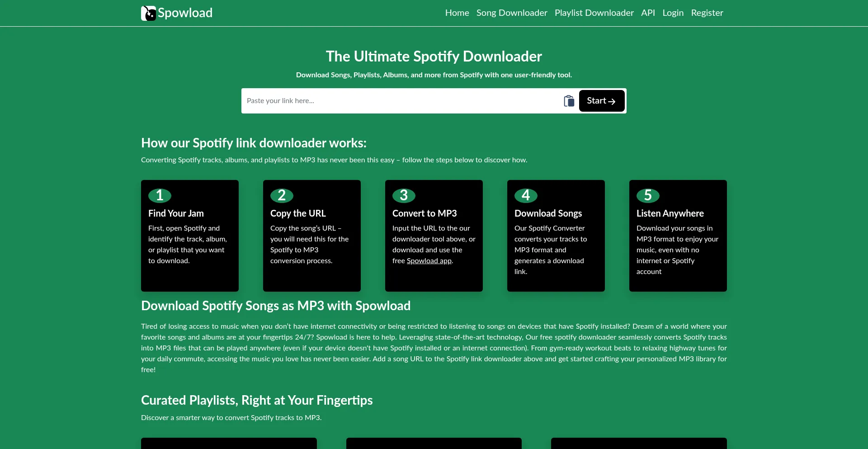Click 'Discover a smarter way to convert' text
868x449 pixels.
click(x=231, y=418)
